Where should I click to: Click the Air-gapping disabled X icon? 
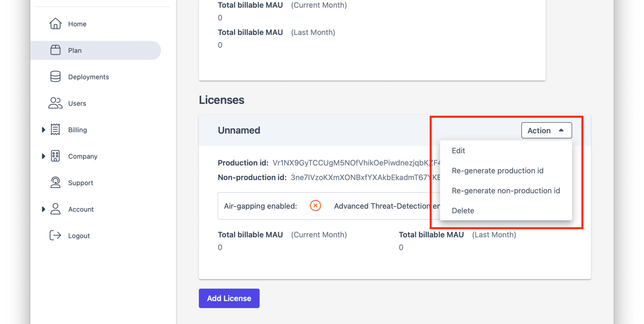click(316, 206)
